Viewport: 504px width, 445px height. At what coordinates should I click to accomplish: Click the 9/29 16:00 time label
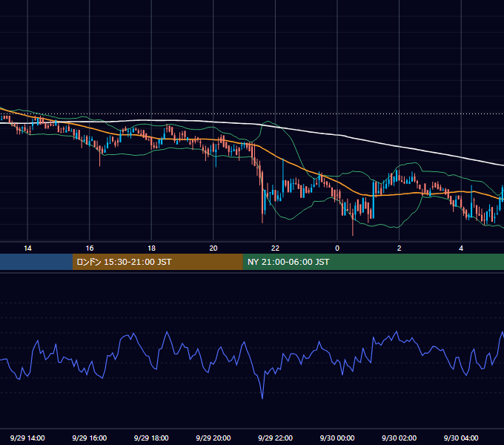click(x=90, y=438)
